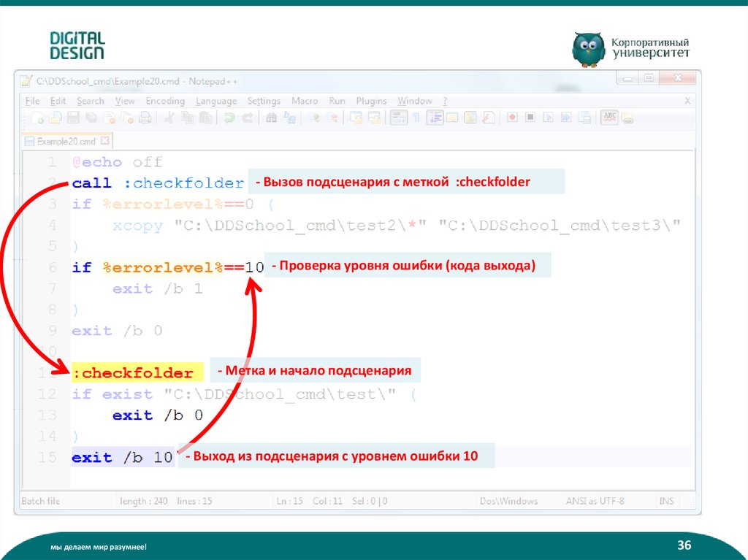Click ANSI as UTF-8 encoding in status bar
The image size is (748, 560).
coord(595,501)
